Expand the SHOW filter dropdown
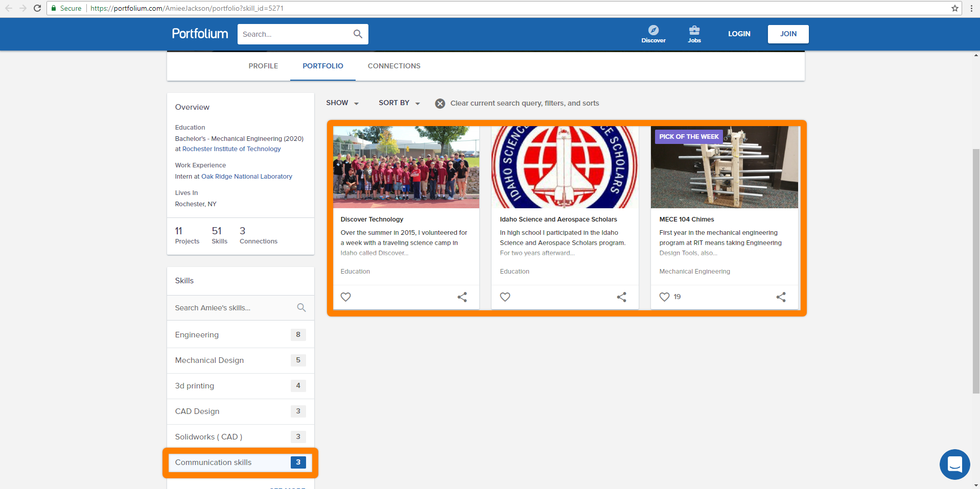The height and width of the screenshot is (489, 980). tap(342, 103)
